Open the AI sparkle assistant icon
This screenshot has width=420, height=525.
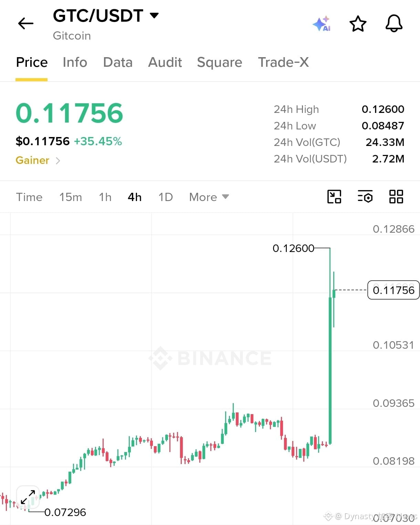[322, 24]
